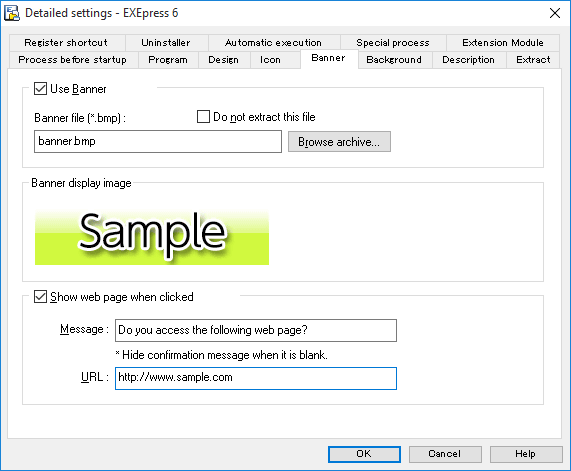This screenshot has width=571, height=471.
Task: Click the EXEpress app icon in title bar
Action: tap(12, 13)
